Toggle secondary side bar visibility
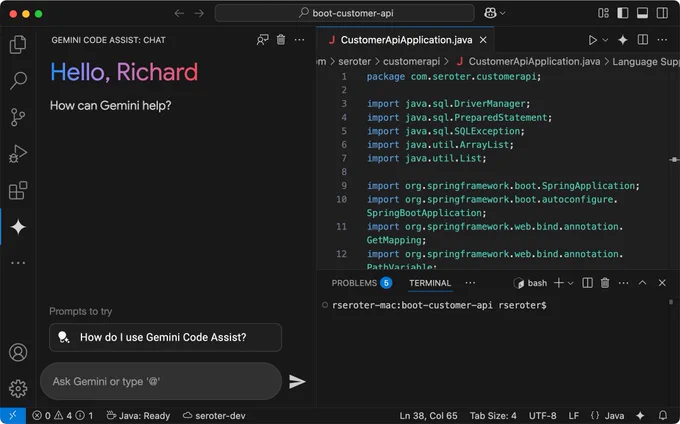The height and width of the screenshot is (424, 680). click(x=662, y=13)
